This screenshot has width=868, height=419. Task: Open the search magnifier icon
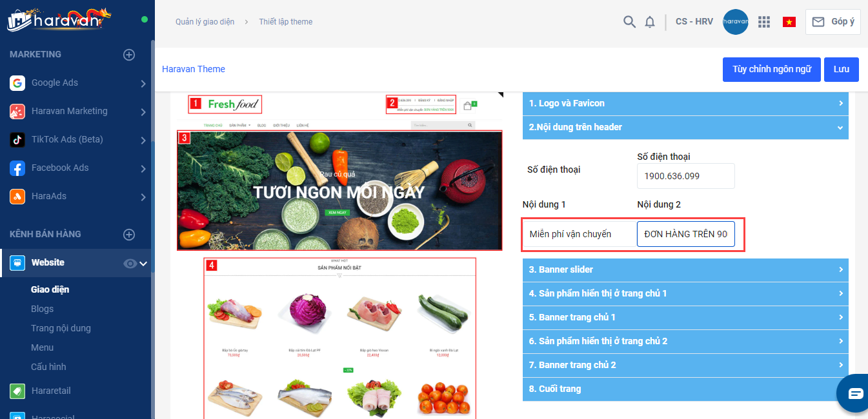tap(629, 22)
